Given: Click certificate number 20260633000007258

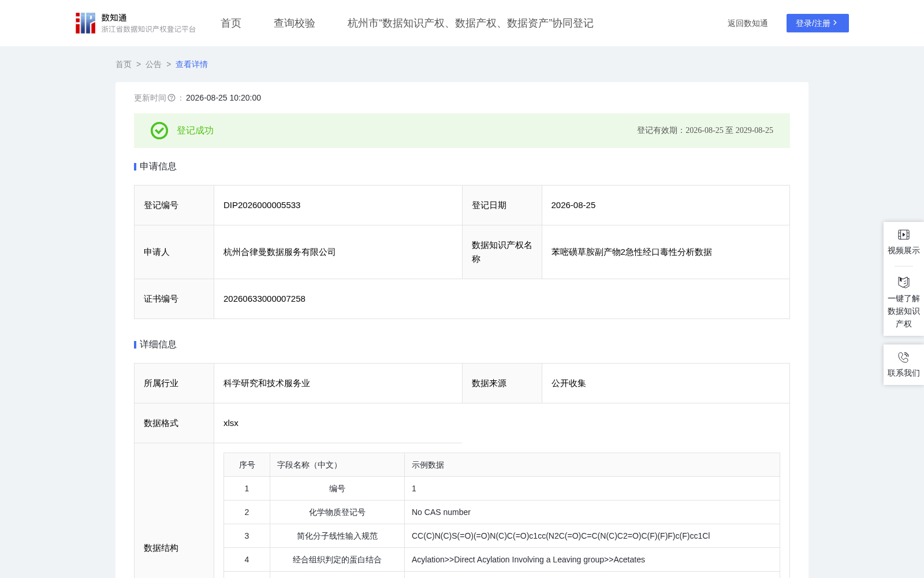Looking at the screenshot, I should point(264,299).
